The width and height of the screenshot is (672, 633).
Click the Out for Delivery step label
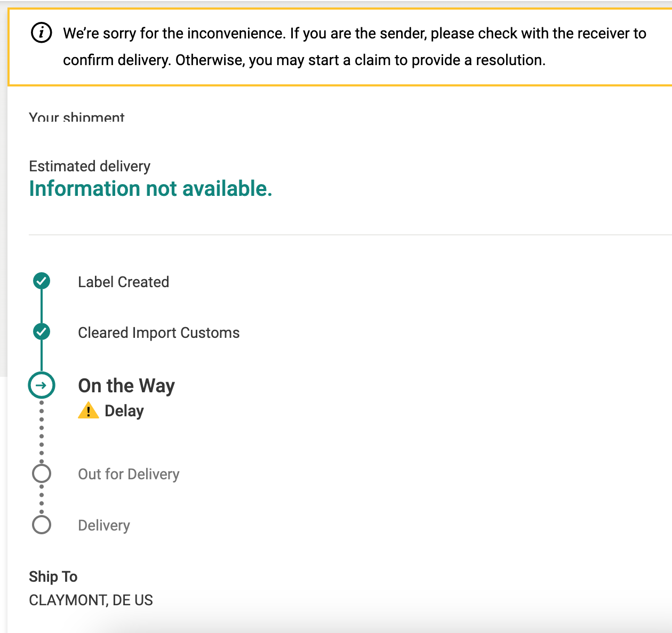pos(129,474)
